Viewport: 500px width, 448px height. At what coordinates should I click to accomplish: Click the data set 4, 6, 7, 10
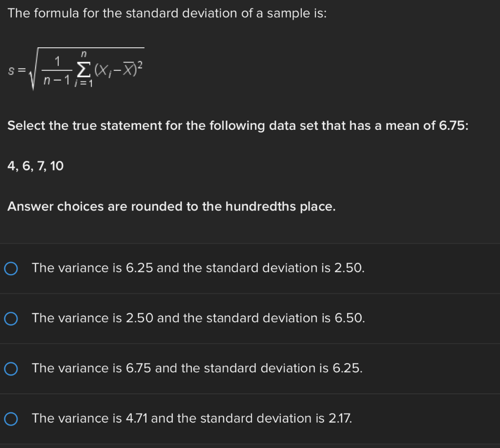(x=35, y=166)
